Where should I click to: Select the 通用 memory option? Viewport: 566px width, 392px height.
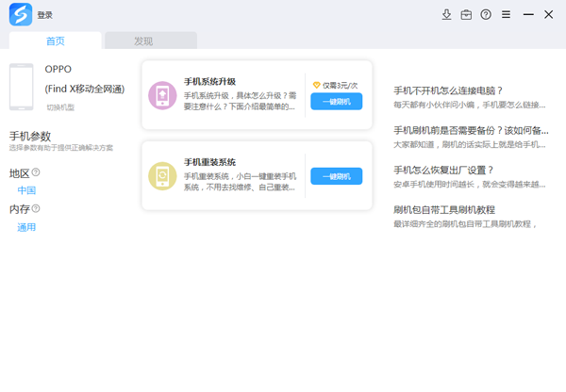26,227
